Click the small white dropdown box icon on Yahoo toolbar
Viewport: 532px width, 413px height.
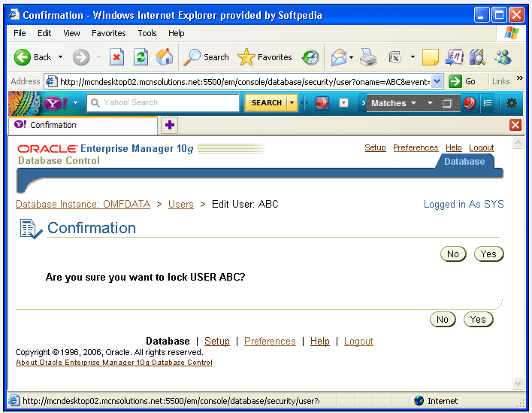click(x=344, y=103)
